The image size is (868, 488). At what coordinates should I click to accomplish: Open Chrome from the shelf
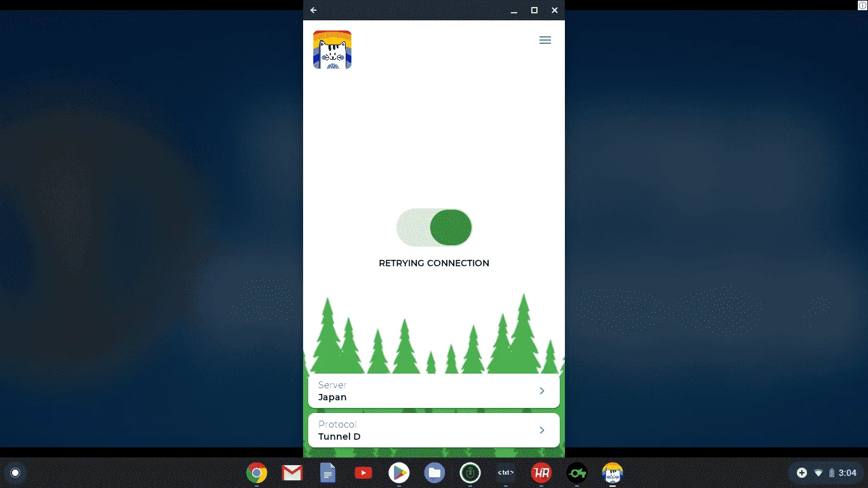pyautogui.click(x=257, y=473)
